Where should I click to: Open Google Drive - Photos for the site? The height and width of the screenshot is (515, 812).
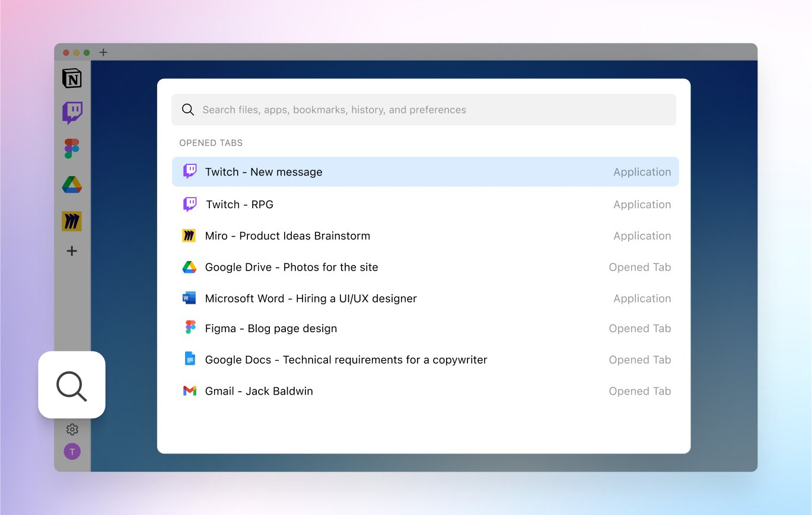pyautogui.click(x=425, y=267)
